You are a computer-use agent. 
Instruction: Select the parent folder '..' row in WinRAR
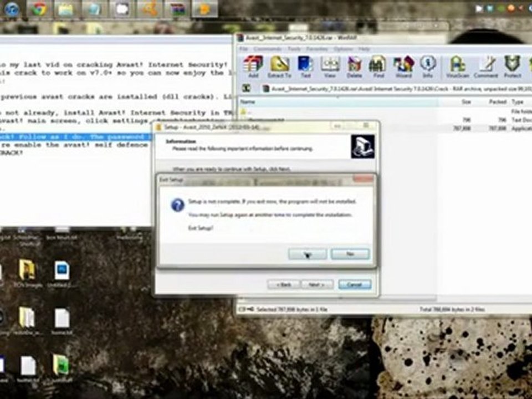pyautogui.click(x=385, y=111)
